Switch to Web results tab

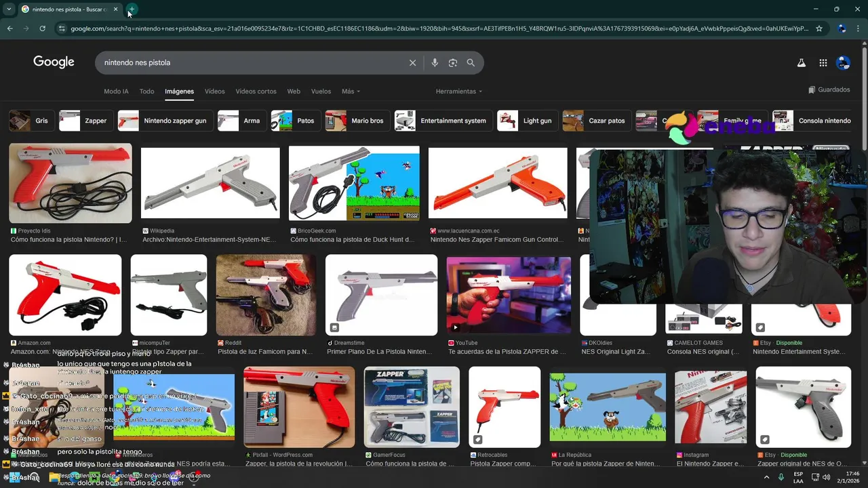point(294,91)
